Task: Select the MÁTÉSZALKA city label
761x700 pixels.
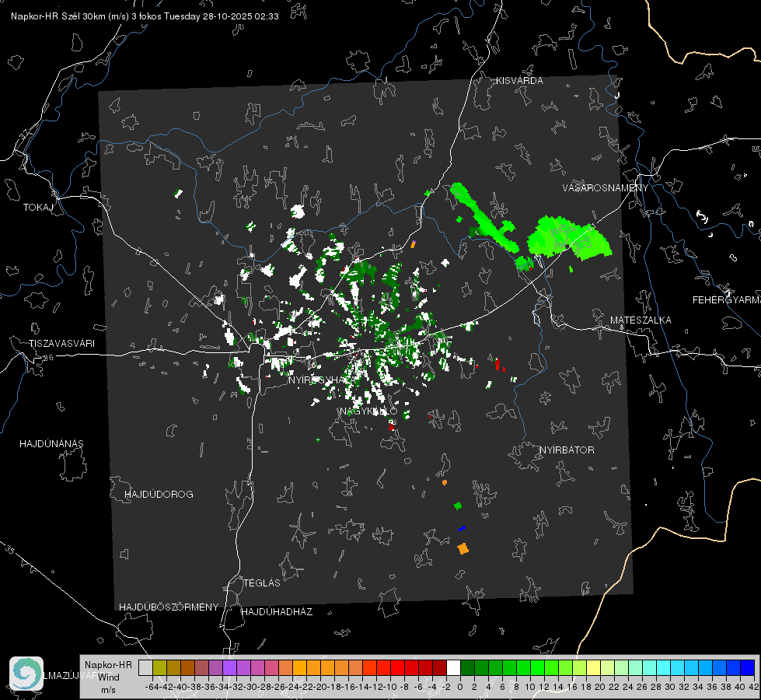Action: 641,320
